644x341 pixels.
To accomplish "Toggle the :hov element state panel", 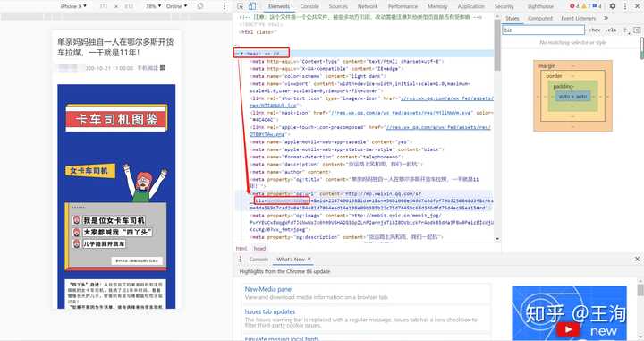I will [595, 30].
